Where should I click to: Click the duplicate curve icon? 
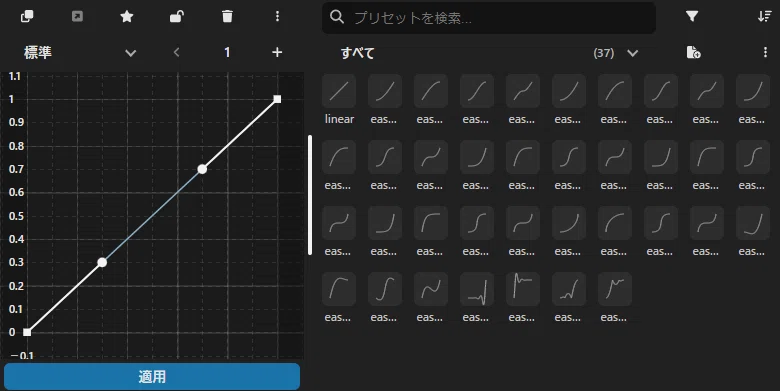coord(27,16)
